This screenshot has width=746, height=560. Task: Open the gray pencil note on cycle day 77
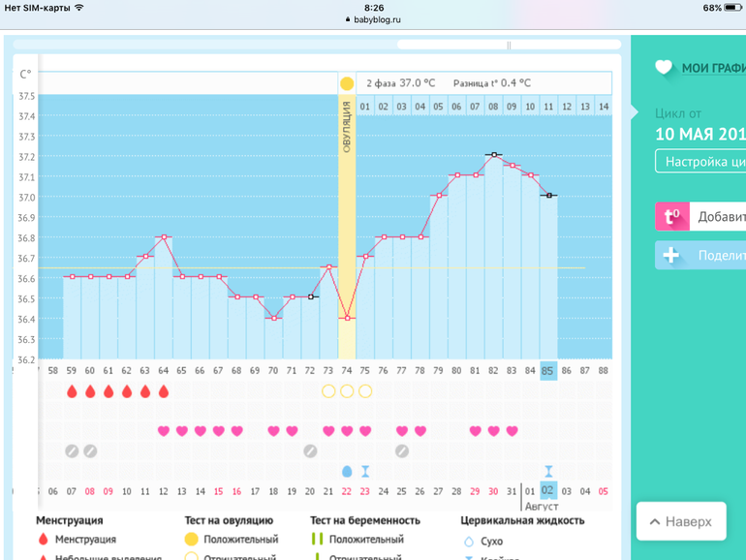tap(402, 451)
